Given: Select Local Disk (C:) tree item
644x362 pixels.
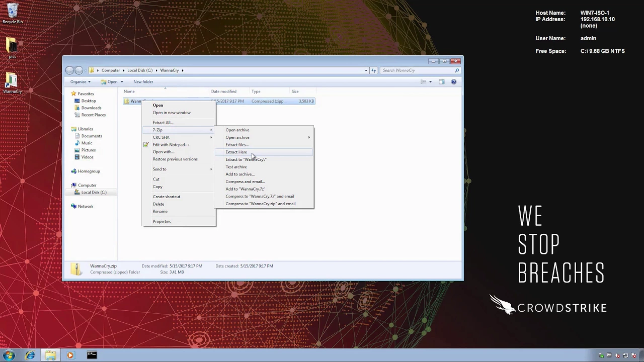Looking at the screenshot, I should (x=94, y=192).
